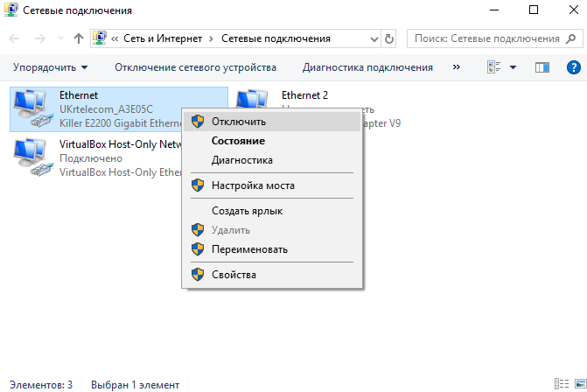Click the window title bar network icon

click(x=11, y=10)
